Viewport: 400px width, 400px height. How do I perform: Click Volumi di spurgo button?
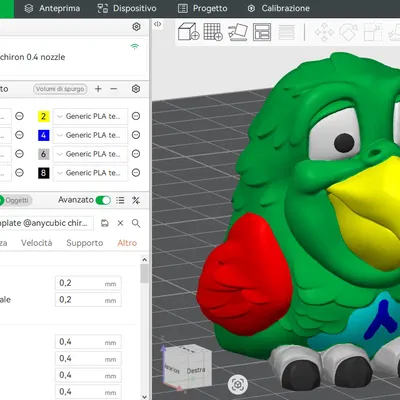click(60, 89)
